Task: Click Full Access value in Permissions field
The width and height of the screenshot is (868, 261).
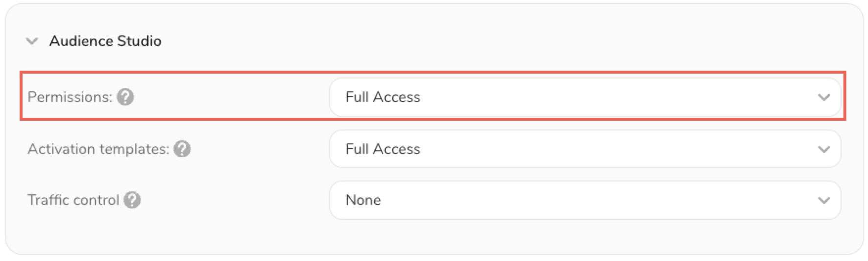Action: [x=383, y=97]
